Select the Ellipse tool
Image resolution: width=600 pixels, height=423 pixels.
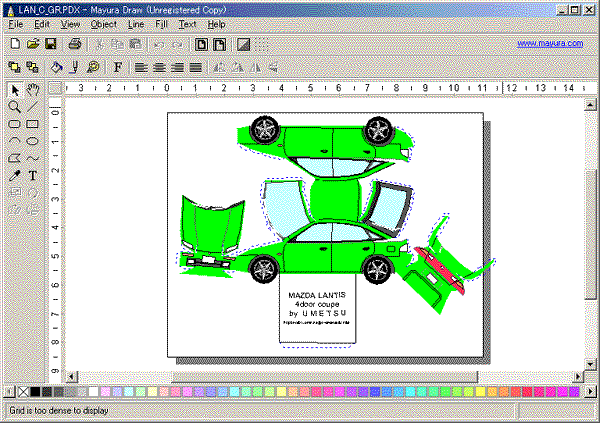[x=33, y=141]
